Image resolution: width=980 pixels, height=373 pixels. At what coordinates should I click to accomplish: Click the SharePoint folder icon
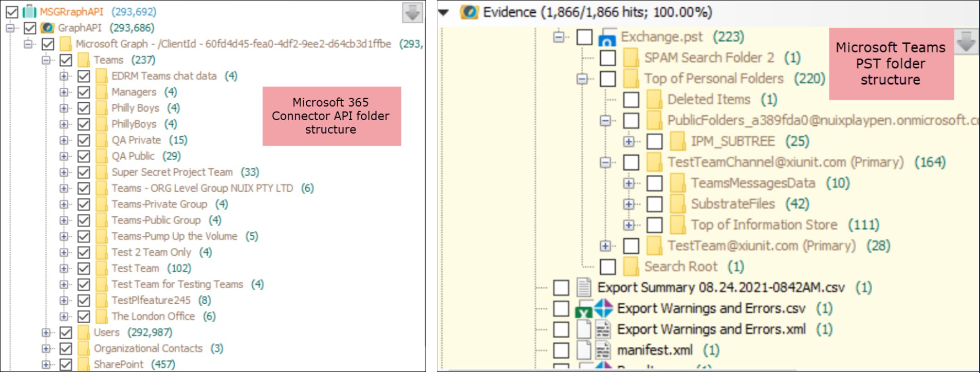[84, 364]
